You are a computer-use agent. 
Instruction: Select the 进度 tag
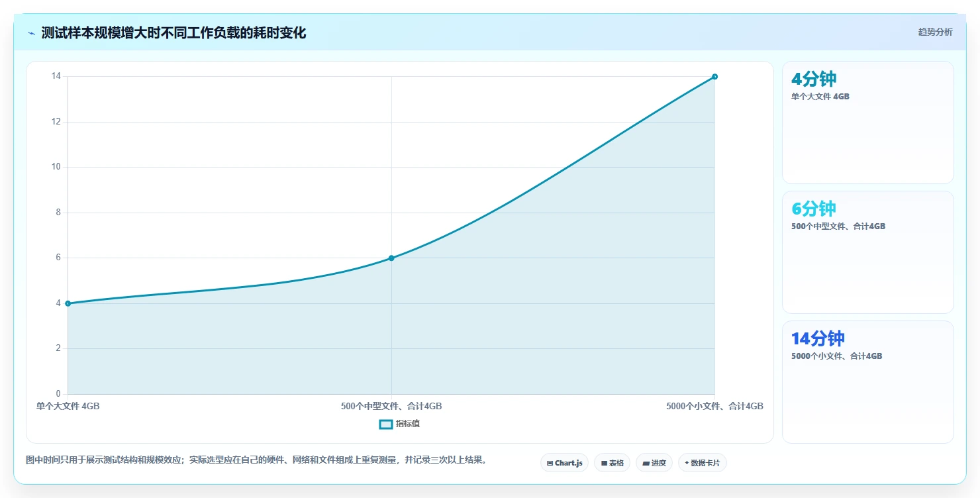[x=654, y=463]
